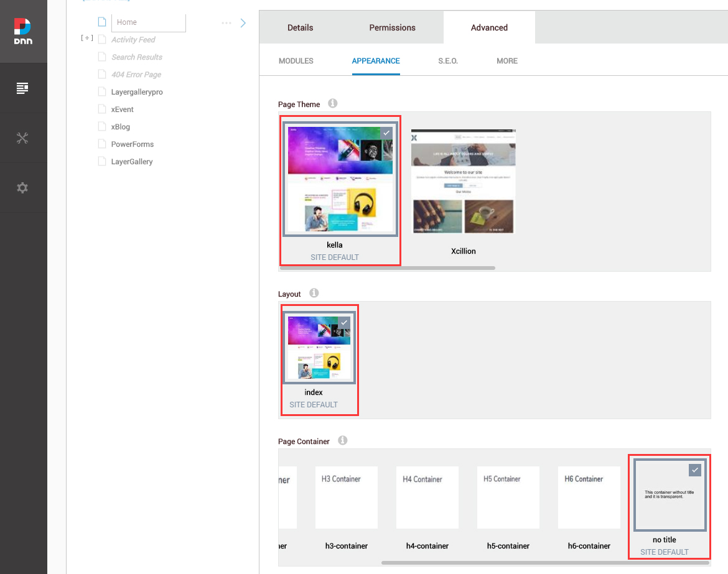The width and height of the screenshot is (728, 574).
Task: Select the 404 Error Page in tree
Action: (136, 75)
